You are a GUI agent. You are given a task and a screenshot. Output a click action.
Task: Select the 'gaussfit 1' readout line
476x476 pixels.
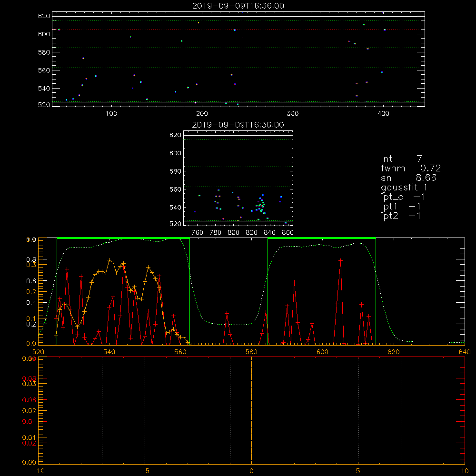[x=404, y=187]
